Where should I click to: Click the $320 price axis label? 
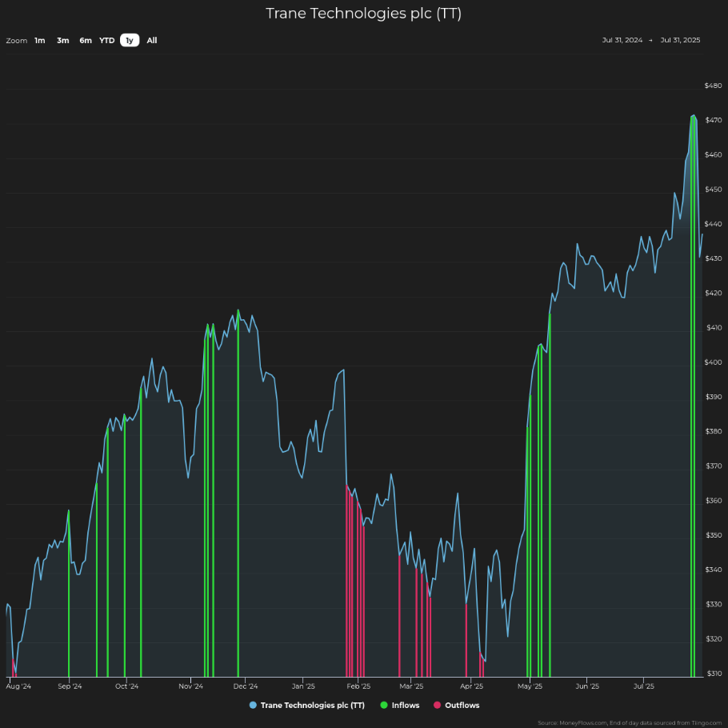713,639
